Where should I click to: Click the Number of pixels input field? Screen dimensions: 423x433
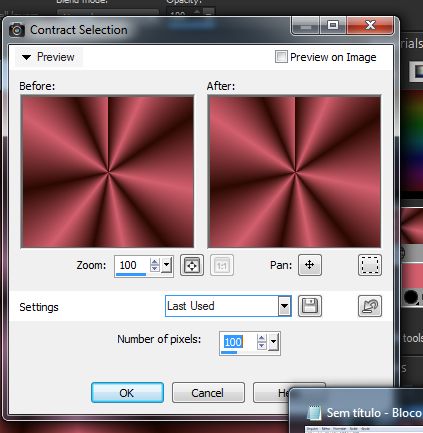coord(238,342)
